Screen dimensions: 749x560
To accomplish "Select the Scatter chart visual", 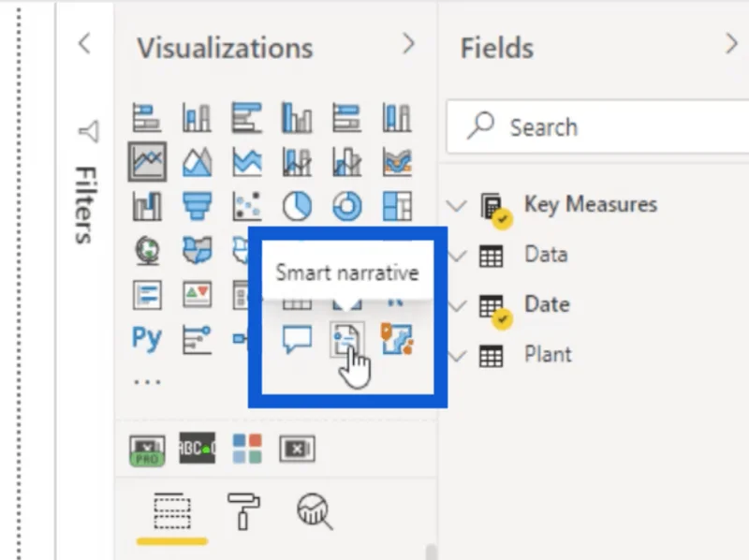I will [247, 206].
